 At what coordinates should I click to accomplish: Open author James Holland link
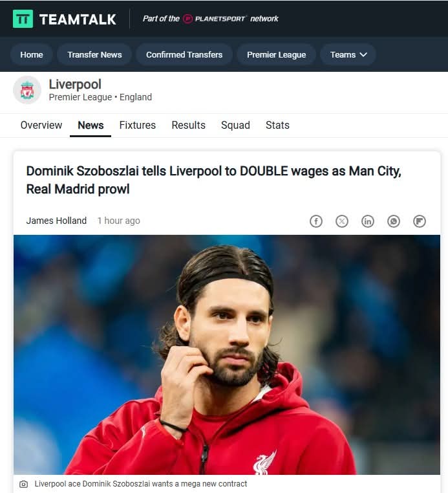point(56,221)
